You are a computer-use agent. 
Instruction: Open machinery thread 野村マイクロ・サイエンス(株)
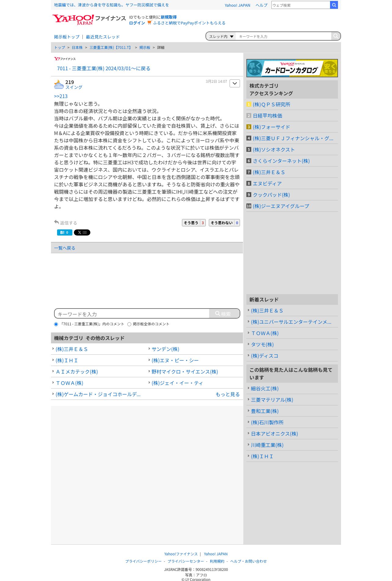[x=185, y=372]
